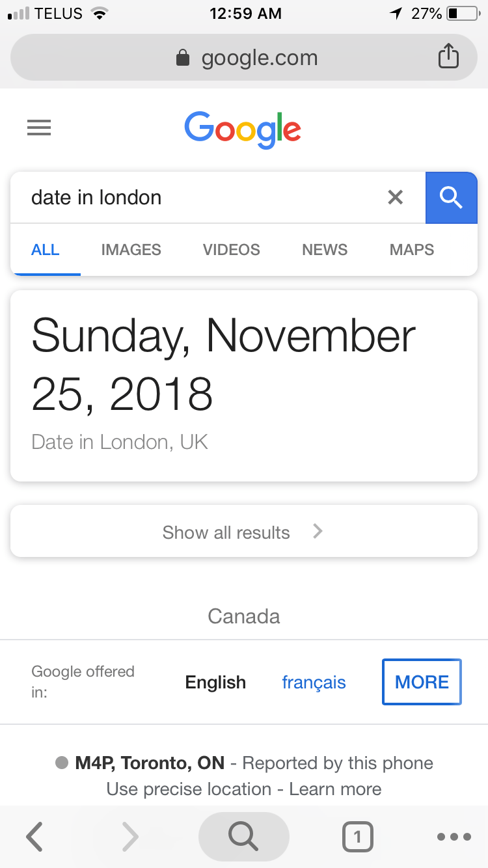This screenshot has width=488, height=868.
Task: Tap the blue search magnifier button
Action: [x=452, y=197]
